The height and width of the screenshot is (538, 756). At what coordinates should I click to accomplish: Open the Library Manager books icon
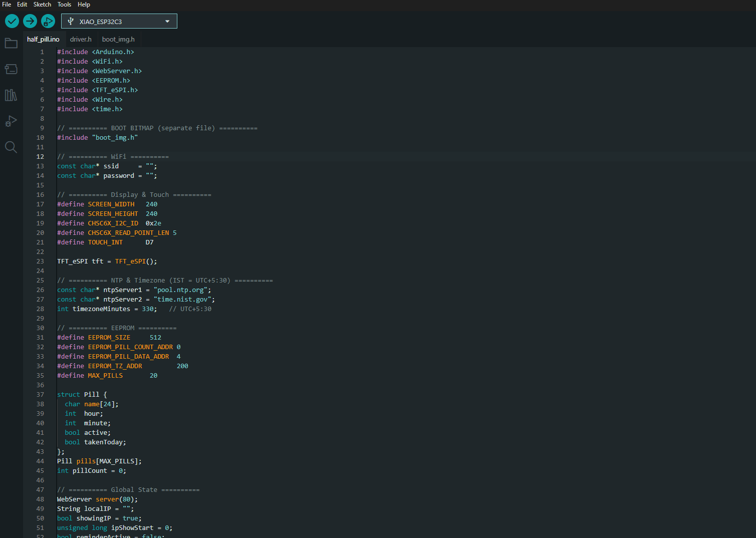[11, 95]
